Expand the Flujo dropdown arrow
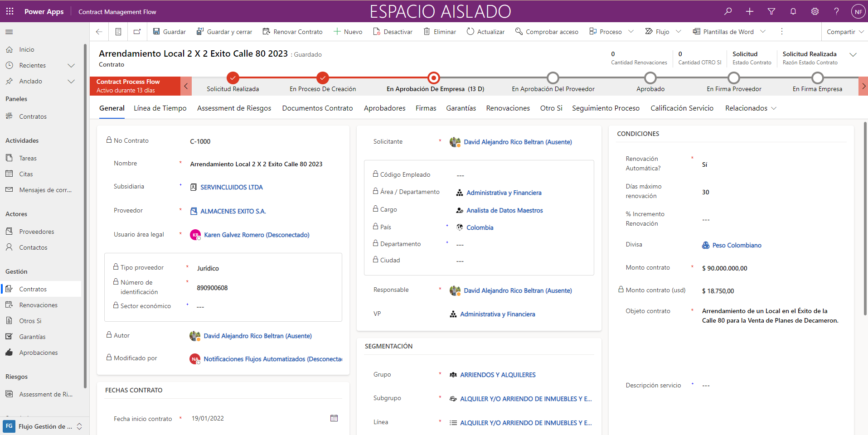The height and width of the screenshot is (435, 868). pyautogui.click(x=679, y=32)
